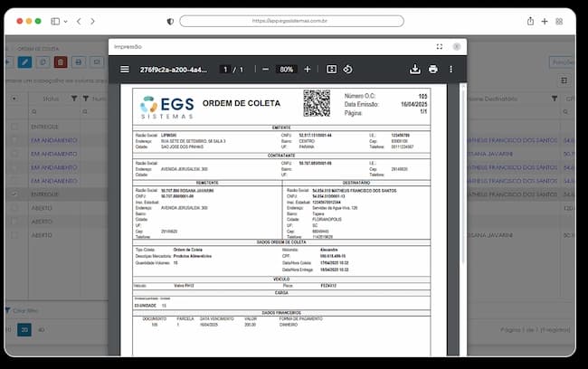The image size is (588, 369).
Task: Rotate the PDF page
Action: 347,70
